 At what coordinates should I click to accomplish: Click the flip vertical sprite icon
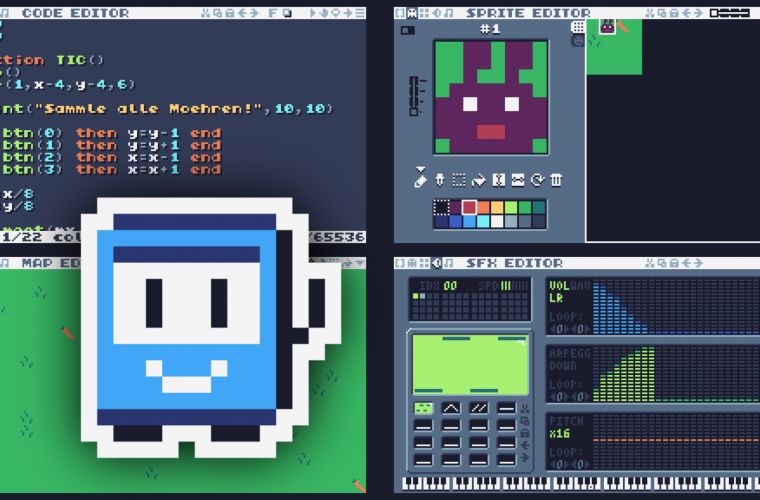tap(518, 180)
